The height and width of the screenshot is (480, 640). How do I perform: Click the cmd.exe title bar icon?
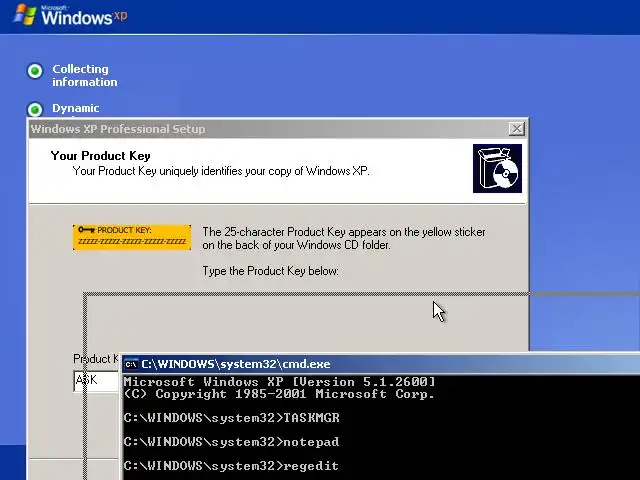tap(131, 364)
